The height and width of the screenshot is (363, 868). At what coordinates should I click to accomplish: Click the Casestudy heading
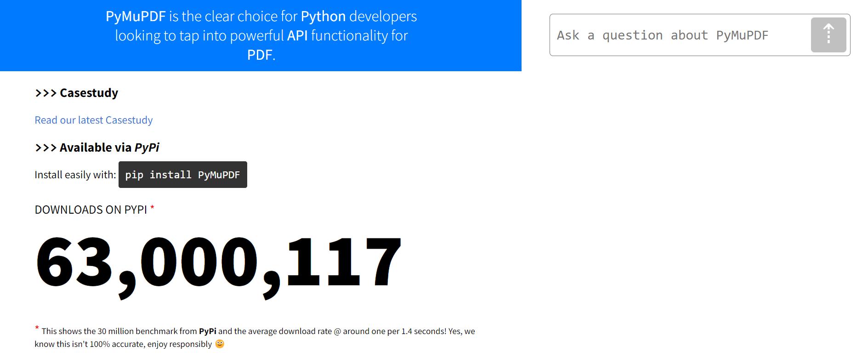coord(76,93)
